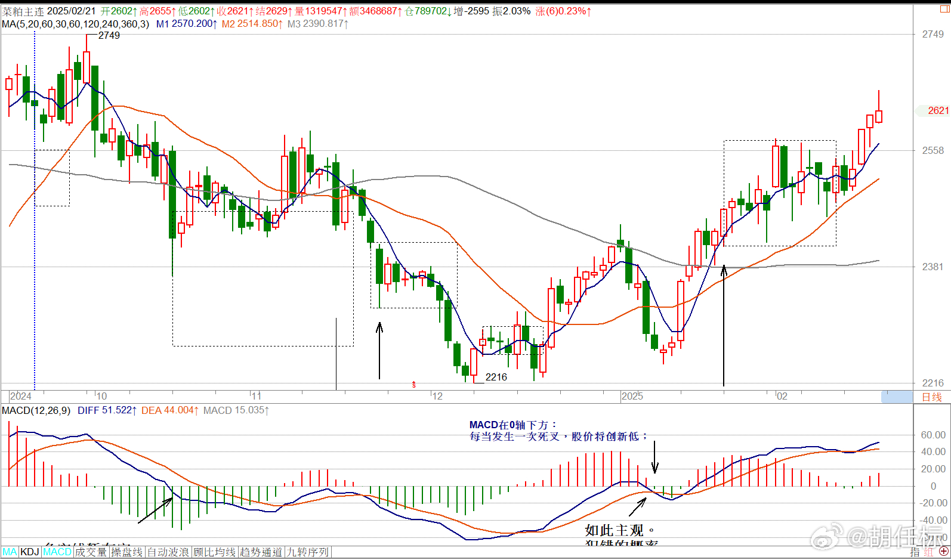
Task: Click the open price 开2602
Action: pos(118,11)
